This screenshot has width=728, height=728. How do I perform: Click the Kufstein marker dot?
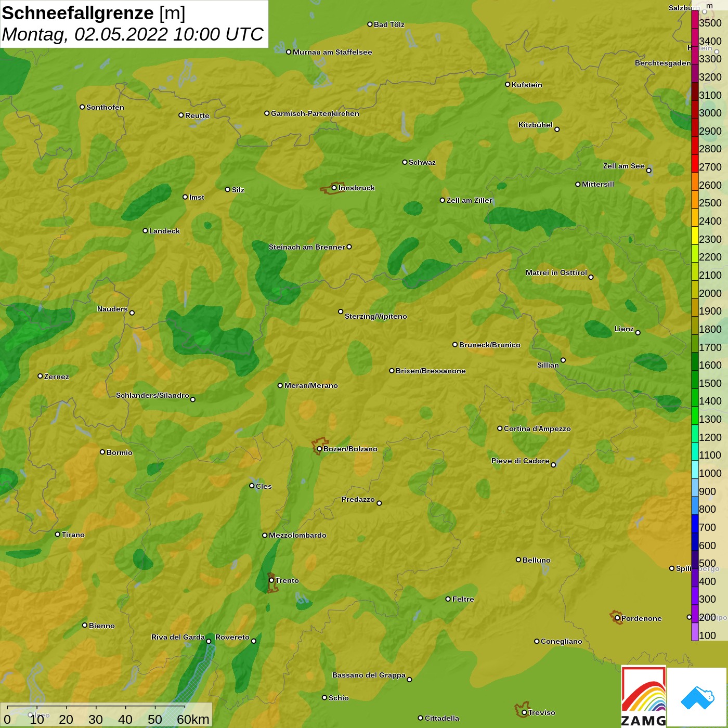point(508,84)
